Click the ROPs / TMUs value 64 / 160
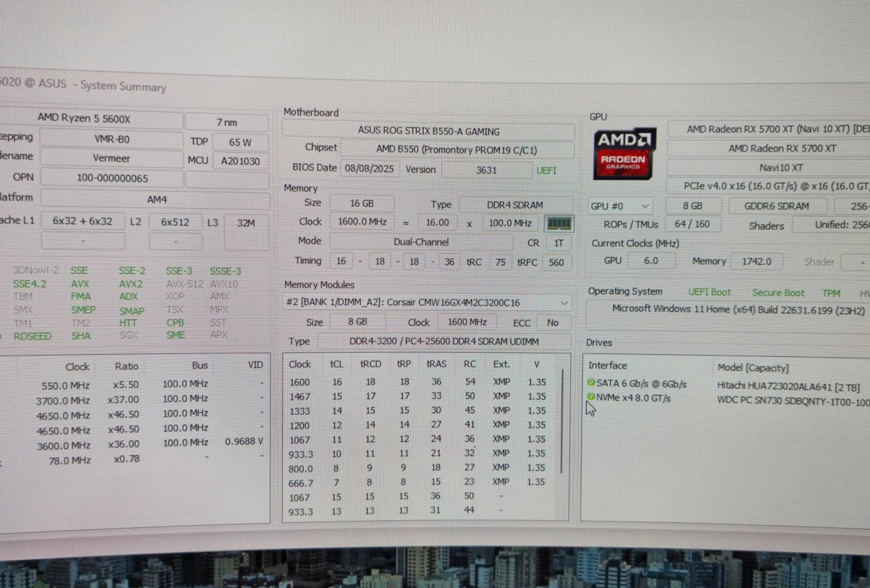 coord(692,224)
